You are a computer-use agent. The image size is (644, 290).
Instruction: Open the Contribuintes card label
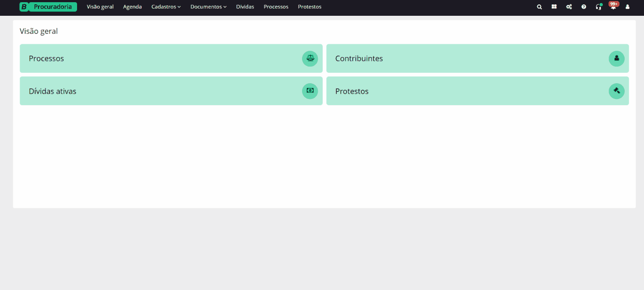tap(359, 59)
